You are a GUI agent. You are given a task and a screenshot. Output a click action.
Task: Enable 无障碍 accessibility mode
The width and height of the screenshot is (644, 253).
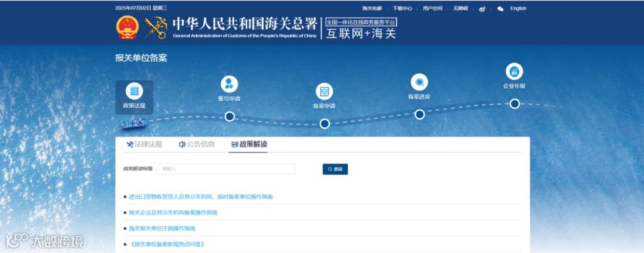tap(460, 8)
